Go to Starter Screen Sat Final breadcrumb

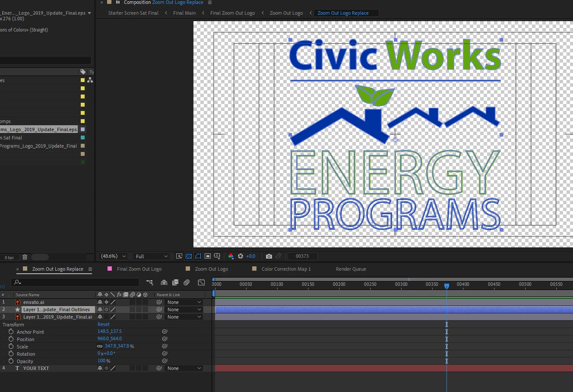133,13
